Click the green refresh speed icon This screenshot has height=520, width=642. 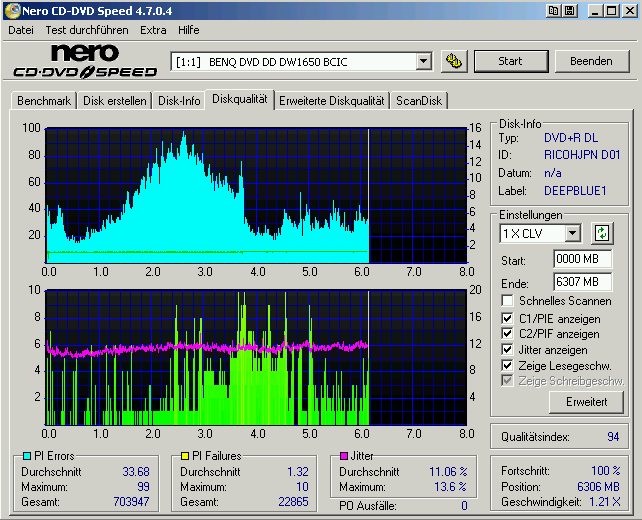click(601, 233)
